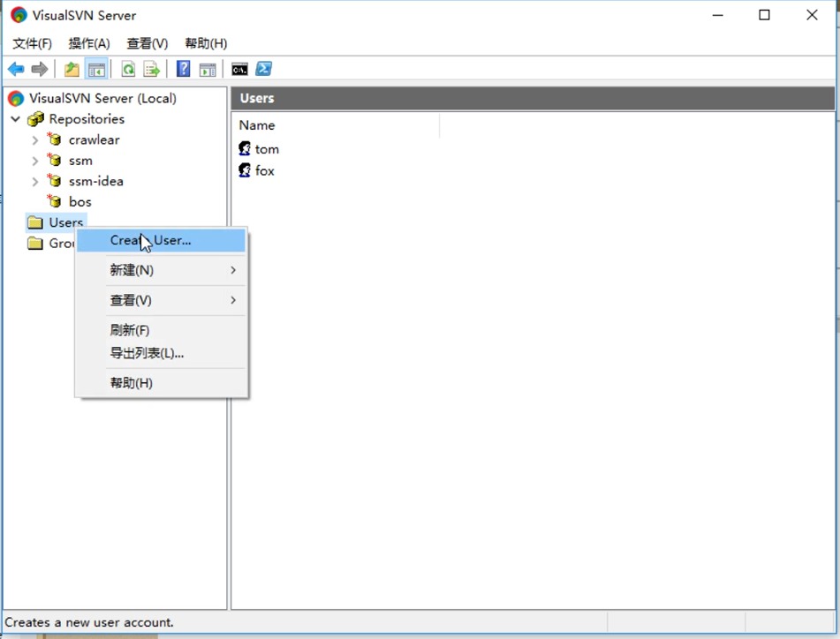840x639 pixels.
Task: Select the ssm-idea repository label
Action: point(96,181)
